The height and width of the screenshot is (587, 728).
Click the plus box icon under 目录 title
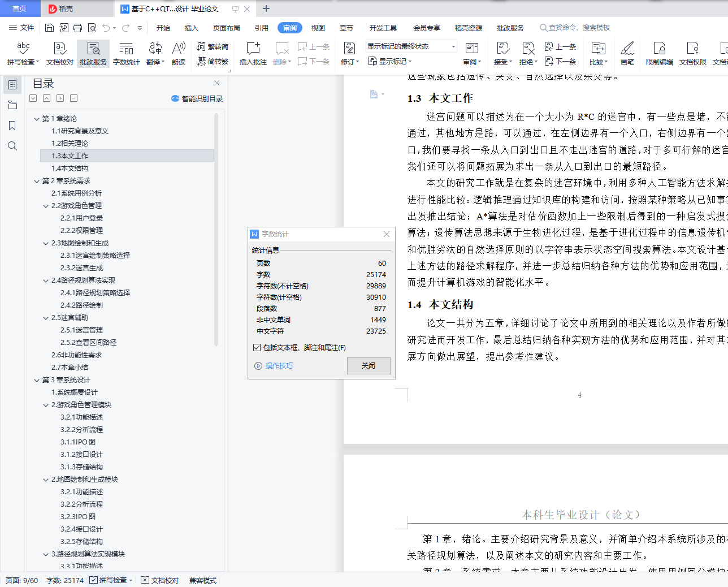pos(60,98)
